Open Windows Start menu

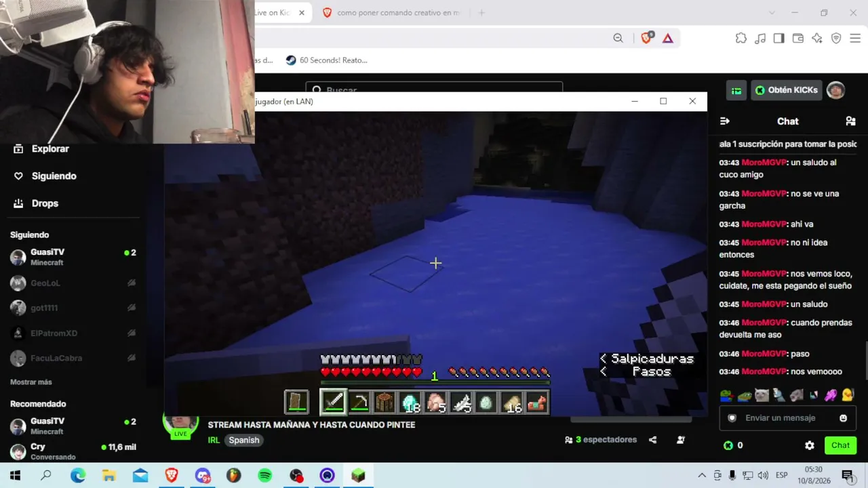coord(15,476)
